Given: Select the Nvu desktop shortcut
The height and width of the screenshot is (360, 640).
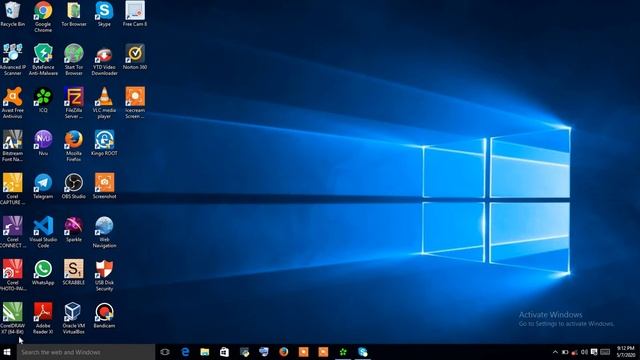Looking at the screenshot, I should click(x=43, y=143).
